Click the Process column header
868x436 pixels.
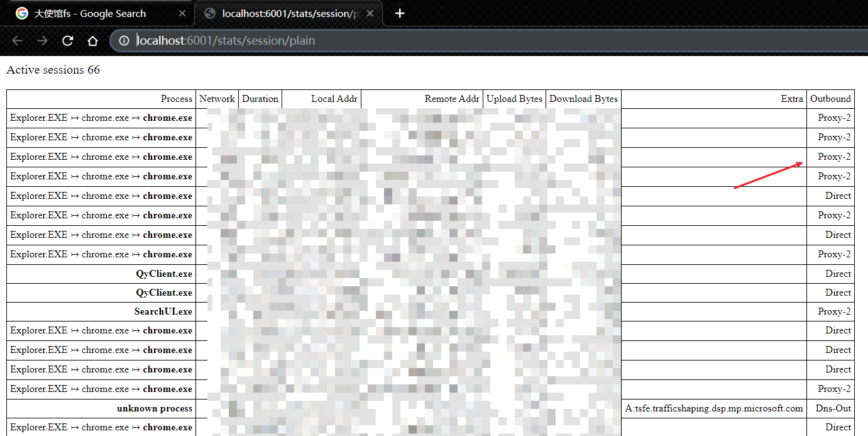pyautogui.click(x=176, y=99)
